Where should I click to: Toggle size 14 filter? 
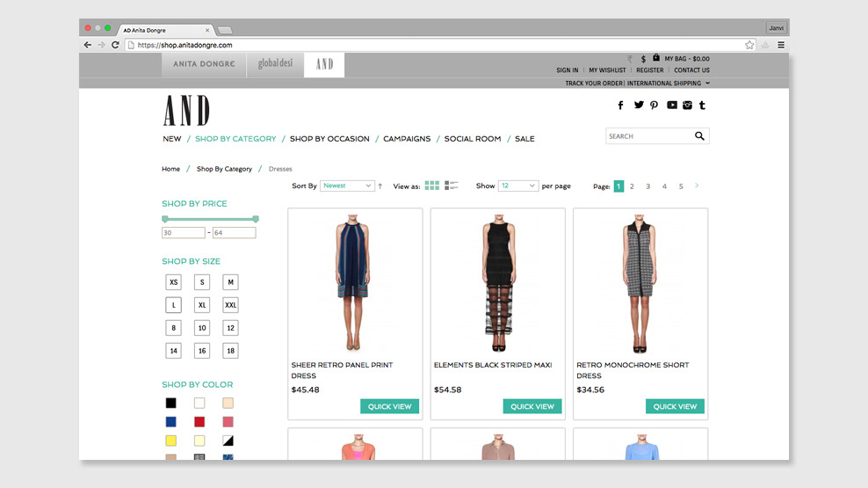click(173, 351)
